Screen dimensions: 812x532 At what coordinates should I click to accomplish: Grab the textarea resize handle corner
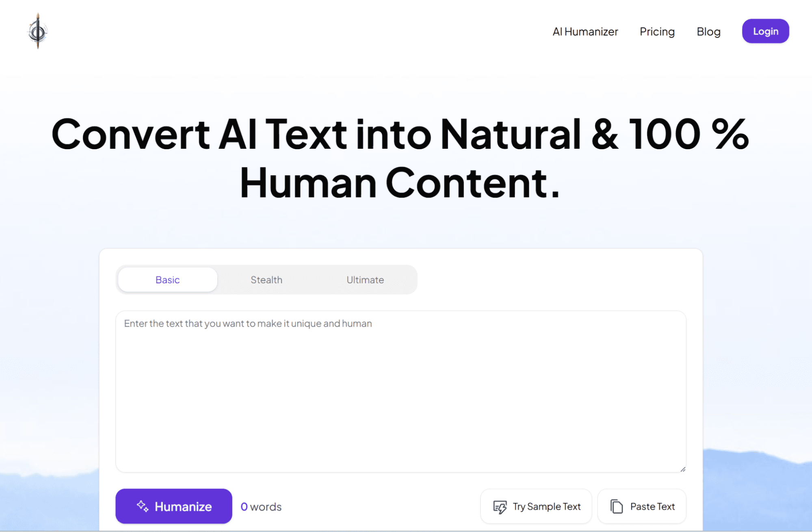click(x=683, y=469)
